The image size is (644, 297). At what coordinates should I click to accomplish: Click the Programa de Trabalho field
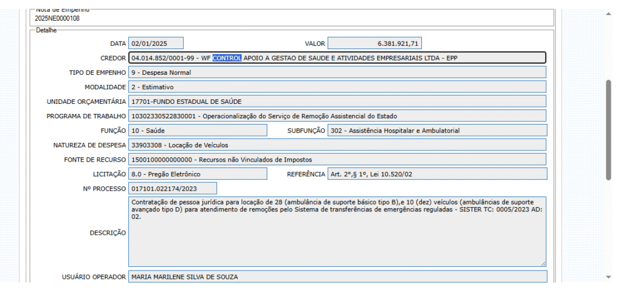point(338,116)
